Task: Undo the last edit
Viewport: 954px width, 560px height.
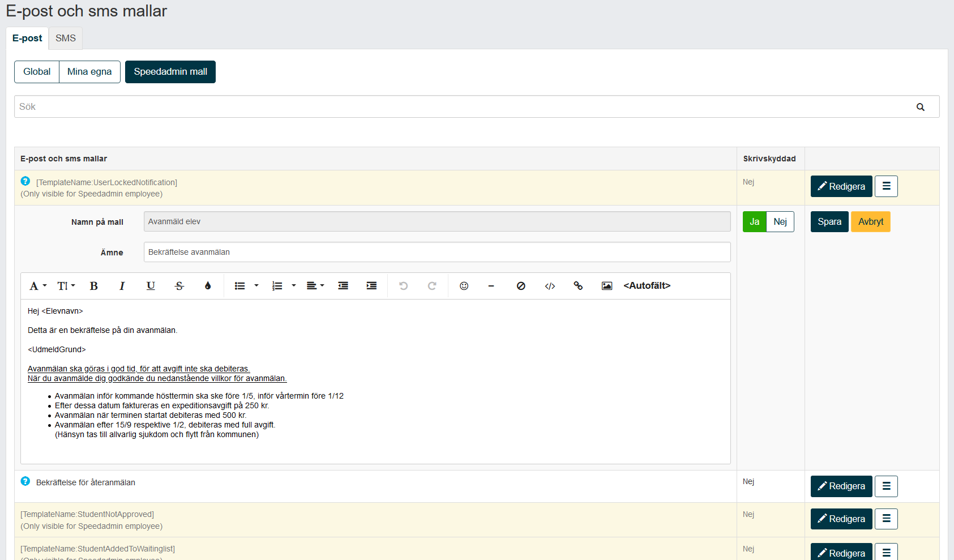Action: pyautogui.click(x=404, y=286)
